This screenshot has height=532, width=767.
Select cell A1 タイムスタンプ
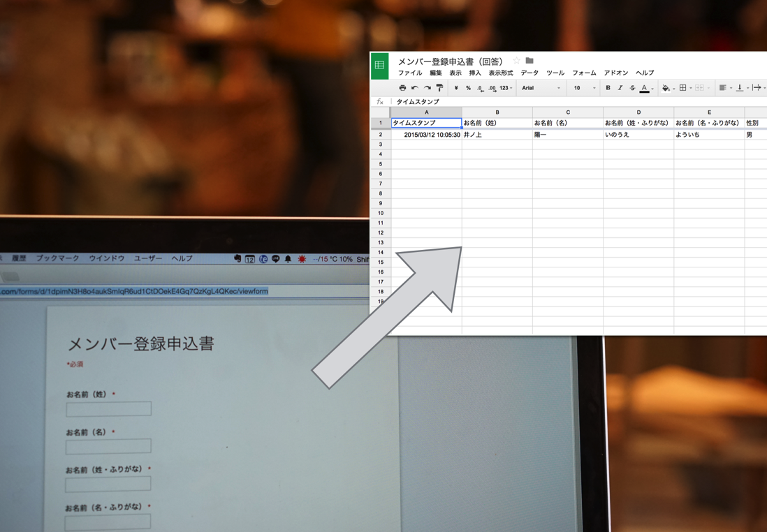point(427,123)
